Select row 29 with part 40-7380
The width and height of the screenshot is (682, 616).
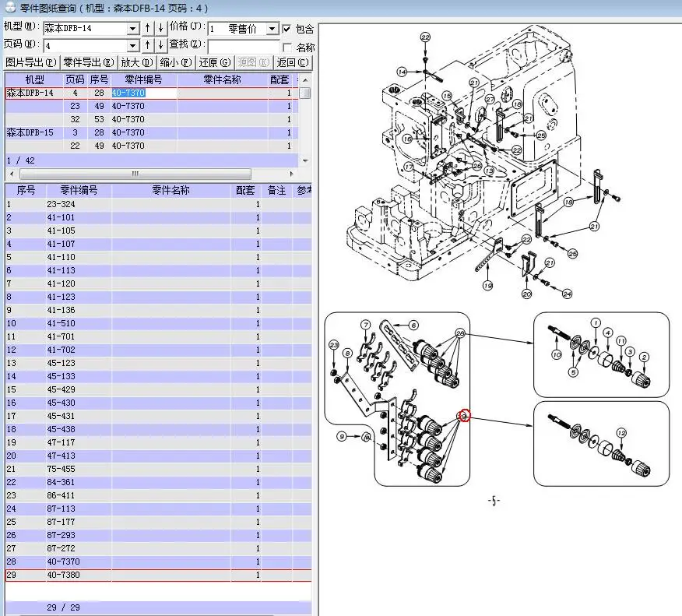(158, 575)
